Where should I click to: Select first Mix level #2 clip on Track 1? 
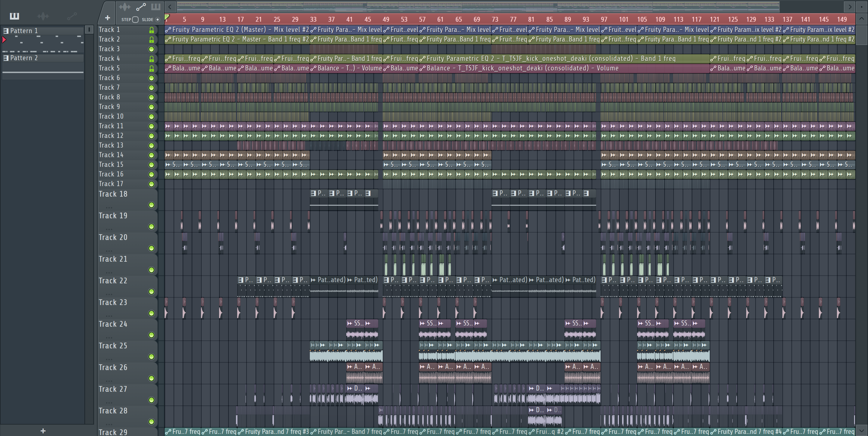(x=237, y=30)
